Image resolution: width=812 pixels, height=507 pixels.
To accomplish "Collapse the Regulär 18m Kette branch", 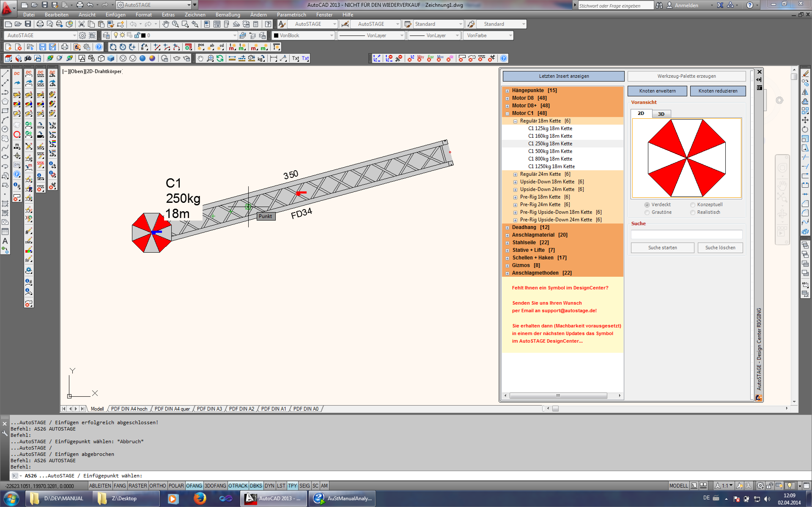I will [x=516, y=121].
